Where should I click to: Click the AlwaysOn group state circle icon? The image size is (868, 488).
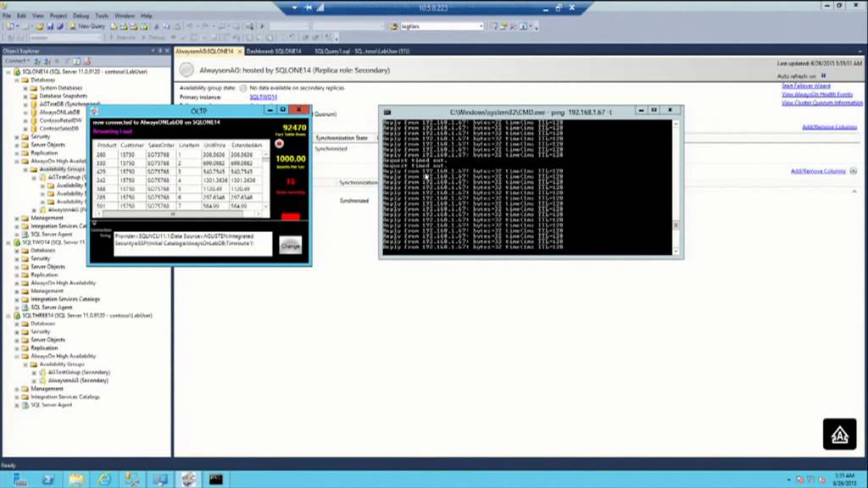tap(243, 88)
